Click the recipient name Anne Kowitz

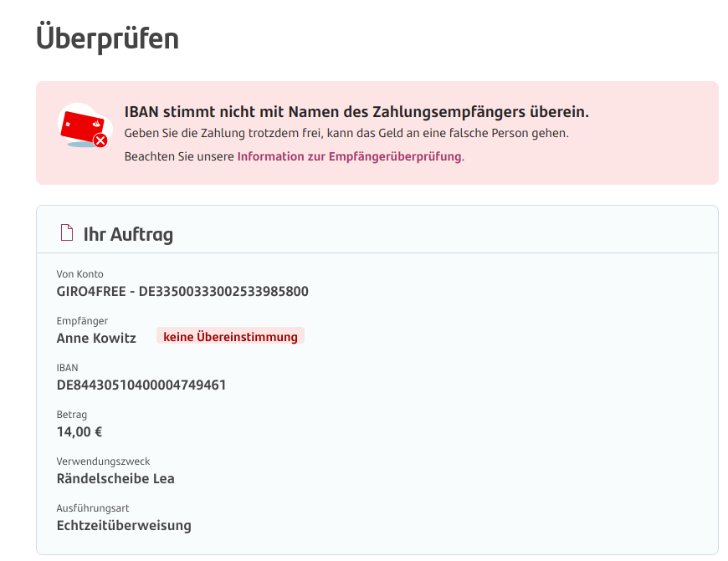click(96, 339)
